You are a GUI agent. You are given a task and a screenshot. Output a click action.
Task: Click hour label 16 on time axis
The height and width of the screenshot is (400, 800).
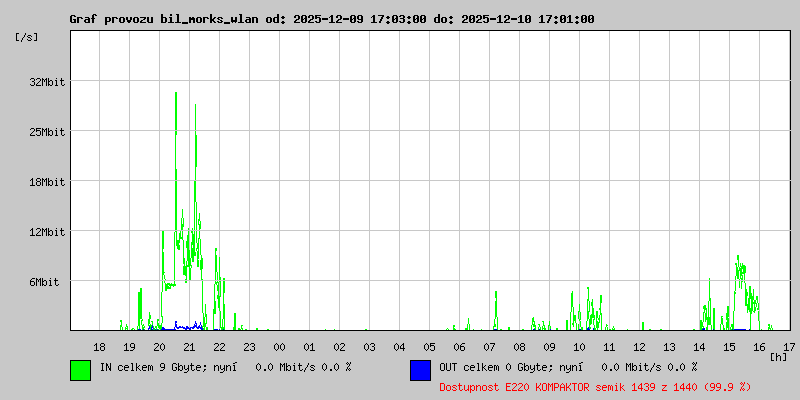tap(760, 347)
